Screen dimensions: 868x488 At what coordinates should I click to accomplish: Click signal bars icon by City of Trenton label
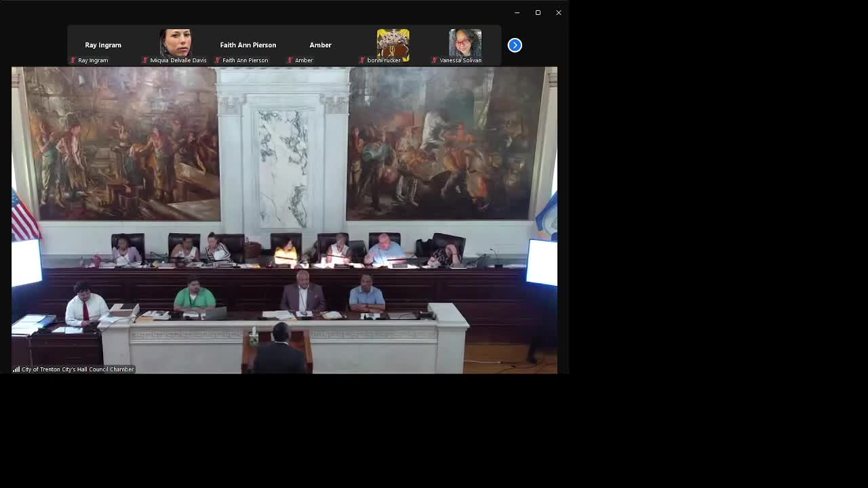tap(16, 369)
